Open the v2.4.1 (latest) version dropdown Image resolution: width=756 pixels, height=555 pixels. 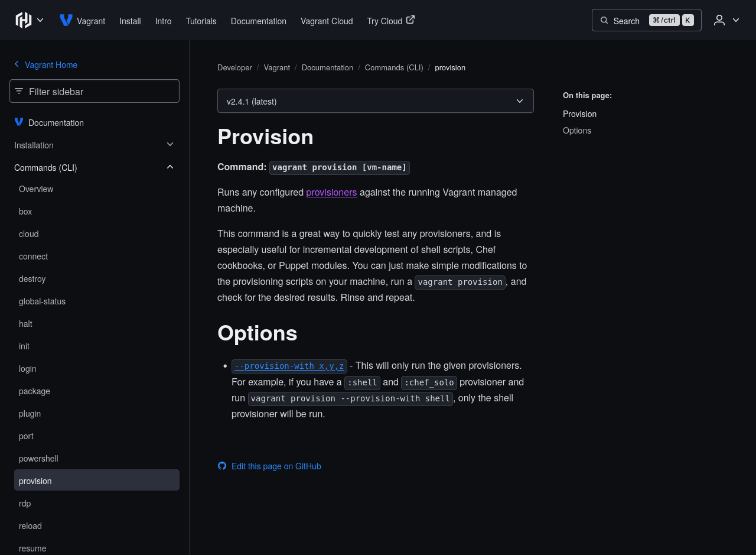[x=375, y=101]
